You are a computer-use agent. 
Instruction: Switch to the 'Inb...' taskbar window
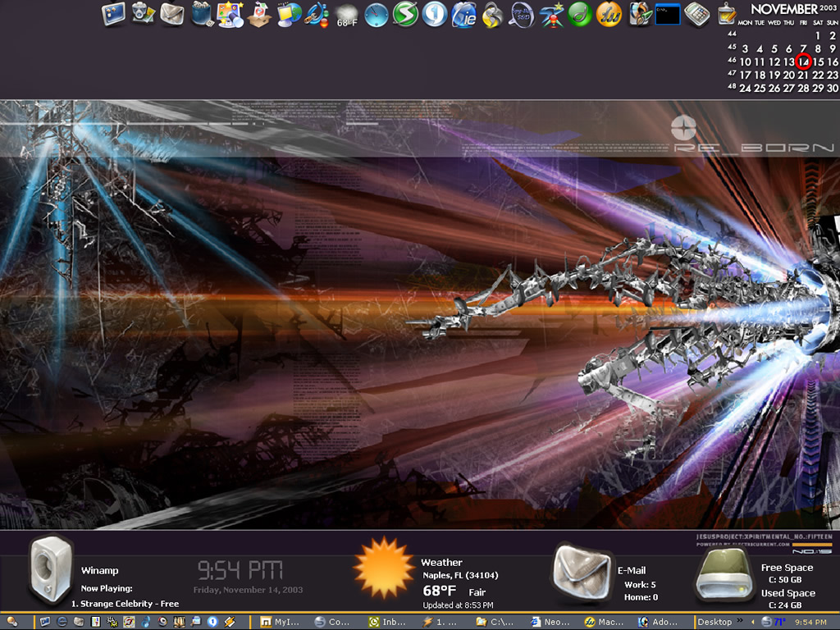coord(390,622)
